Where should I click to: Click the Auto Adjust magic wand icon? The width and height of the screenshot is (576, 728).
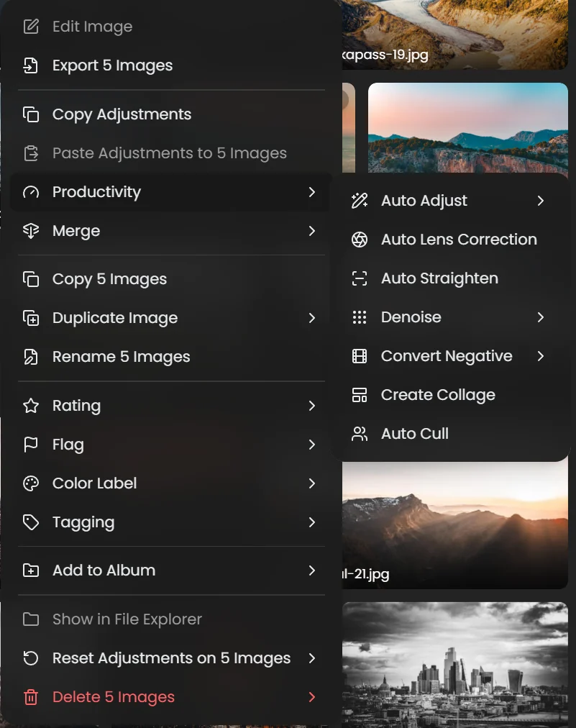(360, 201)
